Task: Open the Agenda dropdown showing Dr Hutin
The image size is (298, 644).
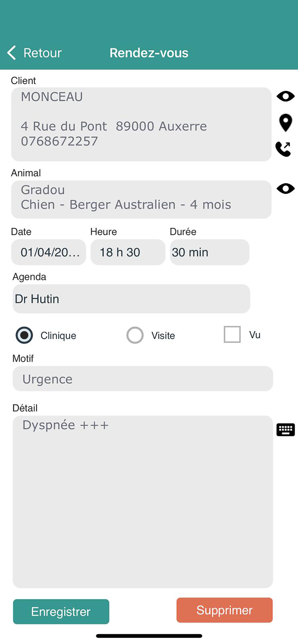Action: (131, 299)
